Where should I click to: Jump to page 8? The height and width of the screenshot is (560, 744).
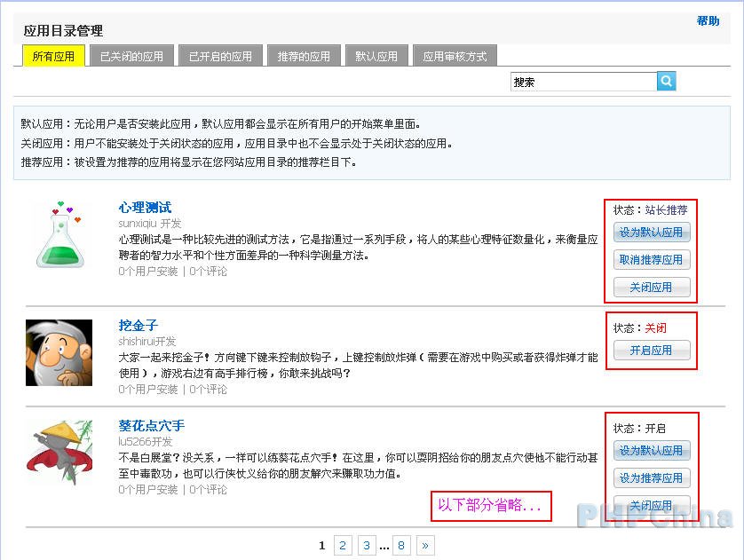tap(401, 545)
